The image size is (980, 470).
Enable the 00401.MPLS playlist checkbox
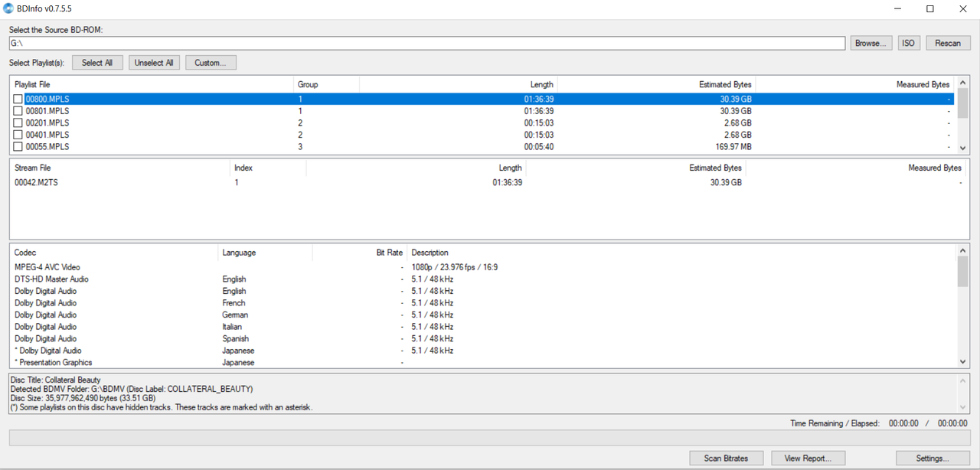[18, 135]
